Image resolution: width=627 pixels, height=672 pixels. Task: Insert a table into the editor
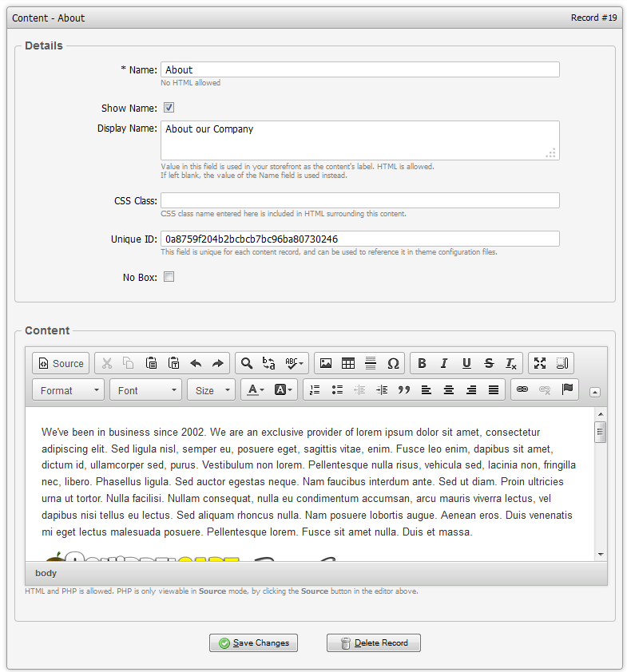click(348, 363)
